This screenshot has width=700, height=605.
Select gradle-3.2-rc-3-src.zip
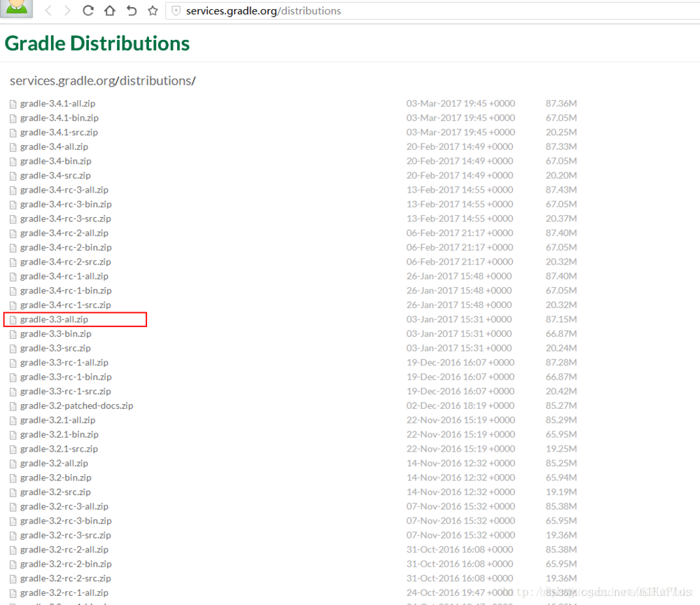[66, 536]
